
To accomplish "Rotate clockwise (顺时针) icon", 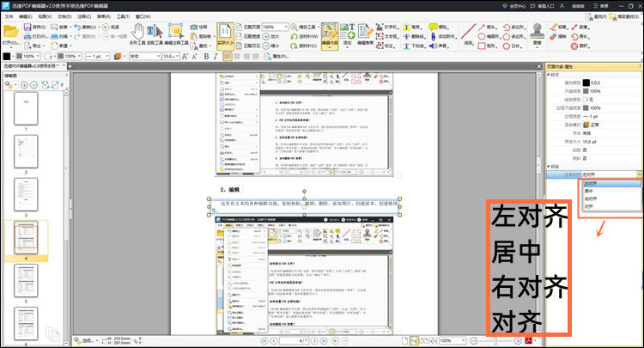I will pos(294,46).
